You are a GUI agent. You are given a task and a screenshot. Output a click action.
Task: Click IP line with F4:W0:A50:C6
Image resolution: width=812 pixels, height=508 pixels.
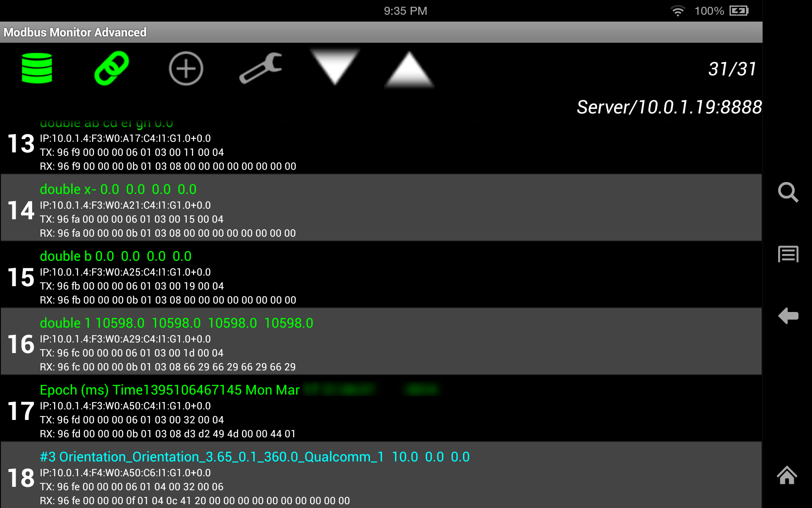click(125, 473)
